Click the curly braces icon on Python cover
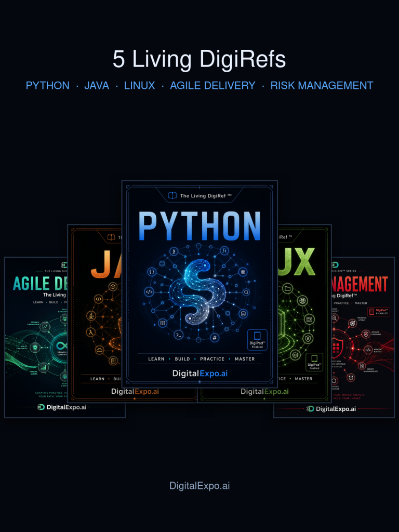This screenshot has width=399, height=532. coord(152,271)
